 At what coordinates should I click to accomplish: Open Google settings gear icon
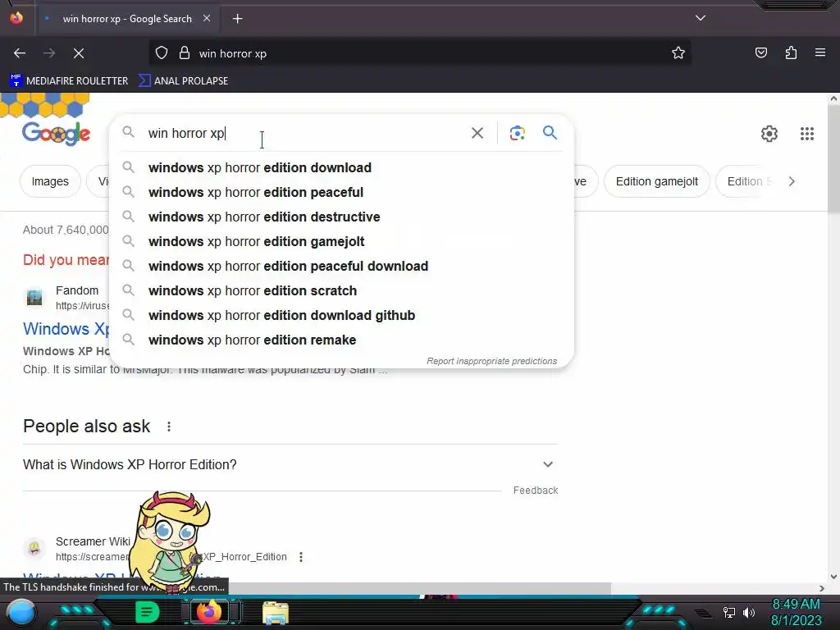tap(769, 134)
